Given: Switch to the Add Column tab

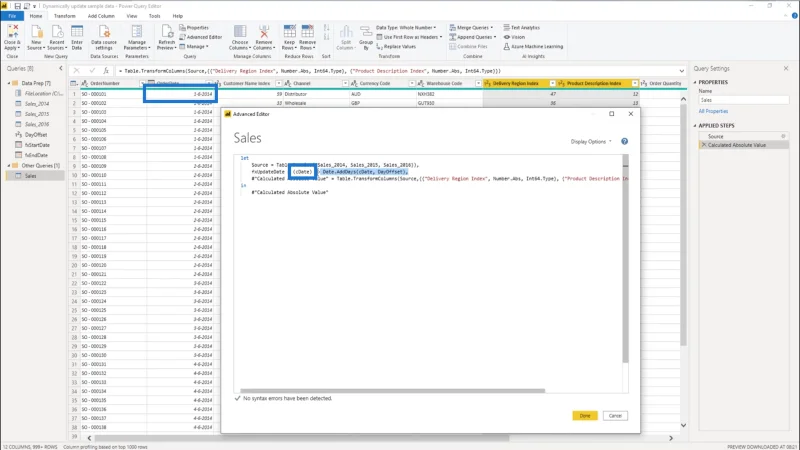Looking at the screenshot, I should tap(101, 16).
